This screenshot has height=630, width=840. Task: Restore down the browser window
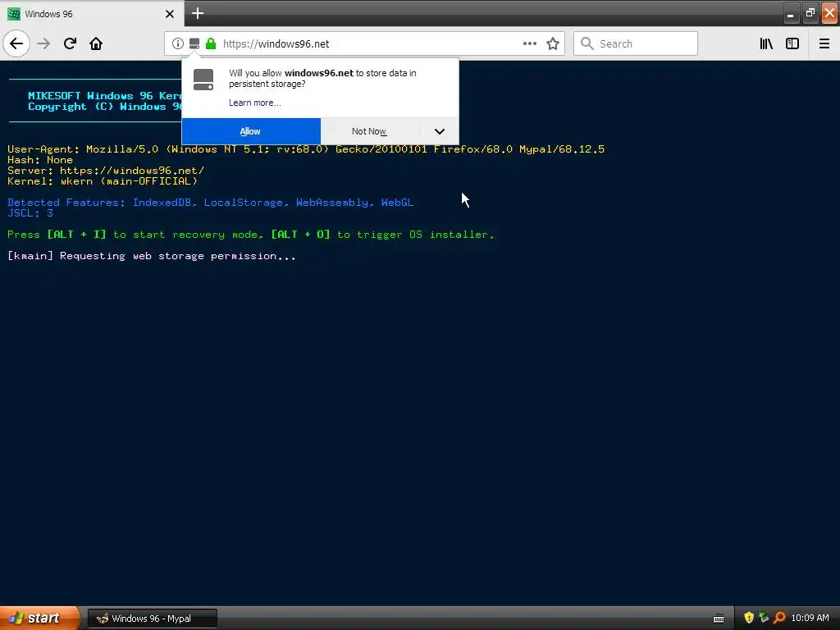click(810, 14)
